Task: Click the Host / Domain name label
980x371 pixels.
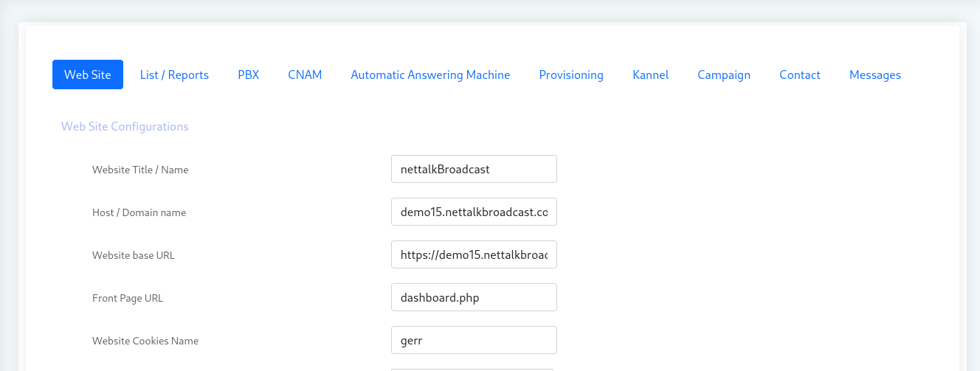Action: click(139, 212)
